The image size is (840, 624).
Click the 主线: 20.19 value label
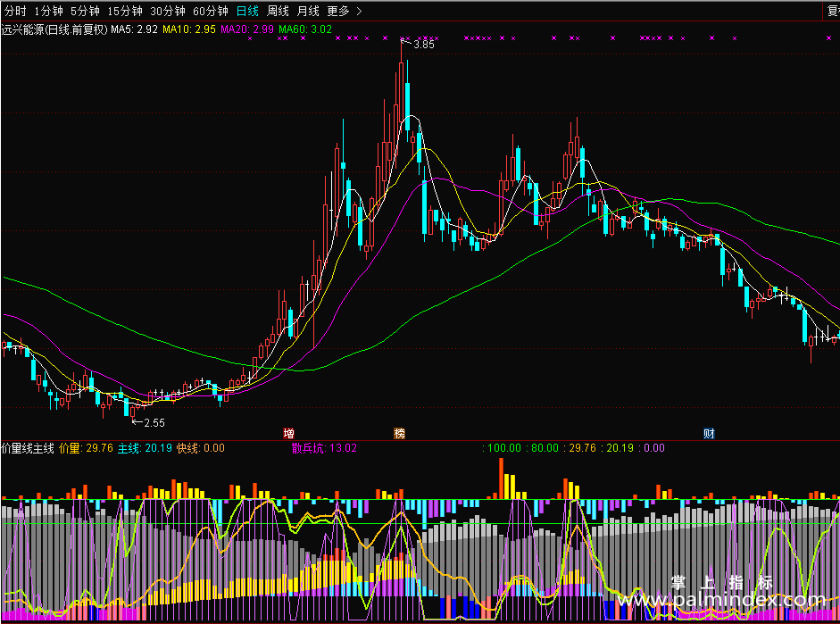pos(145,448)
